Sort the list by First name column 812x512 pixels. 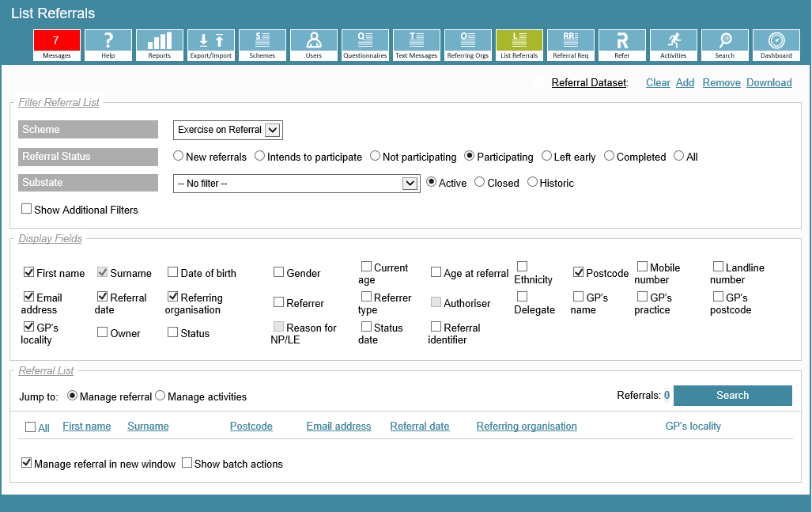(86, 426)
